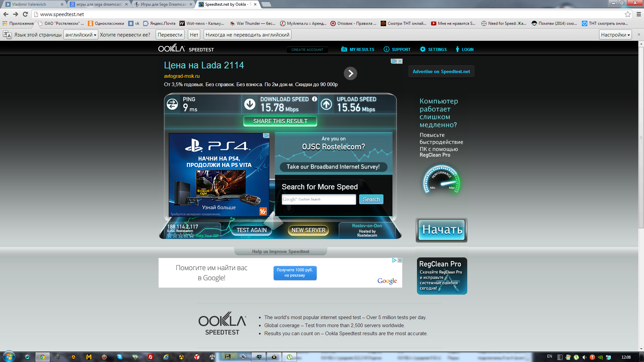Open the Приложения apps shortcut
The width and height of the screenshot is (644, 362).
(x=18, y=23)
